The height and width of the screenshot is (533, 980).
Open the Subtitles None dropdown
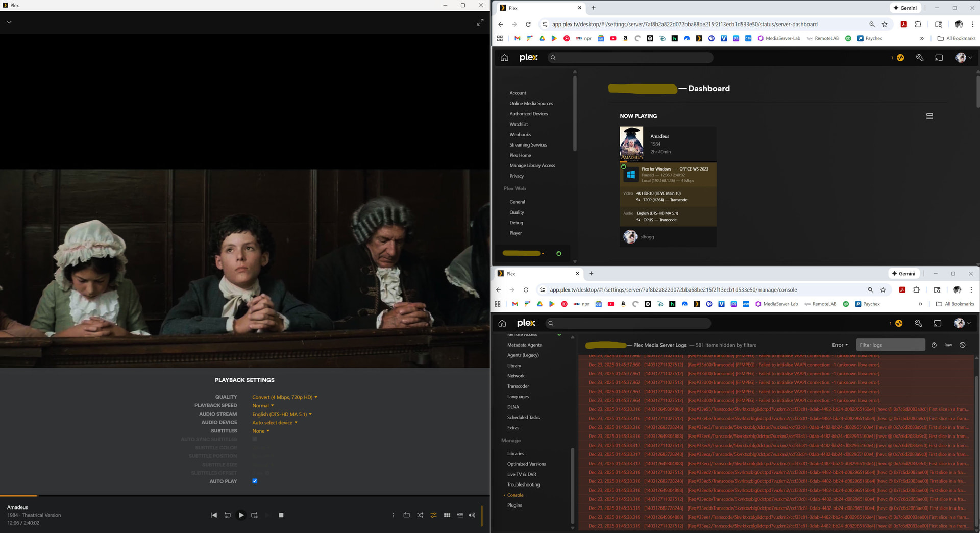[x=261, y=431]
